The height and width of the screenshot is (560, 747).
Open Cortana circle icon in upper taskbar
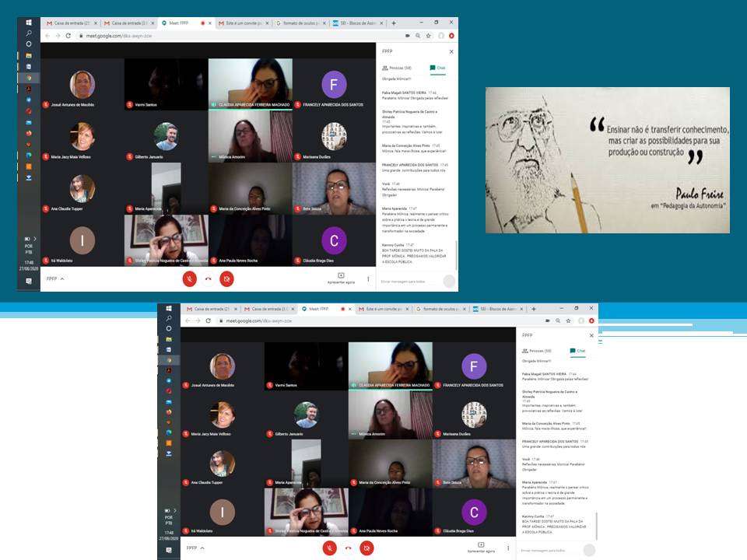click(x=29, y=44)
